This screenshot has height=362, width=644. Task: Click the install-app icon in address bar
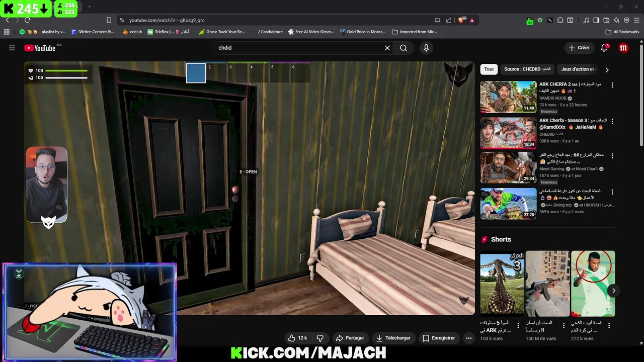(437, 20)
